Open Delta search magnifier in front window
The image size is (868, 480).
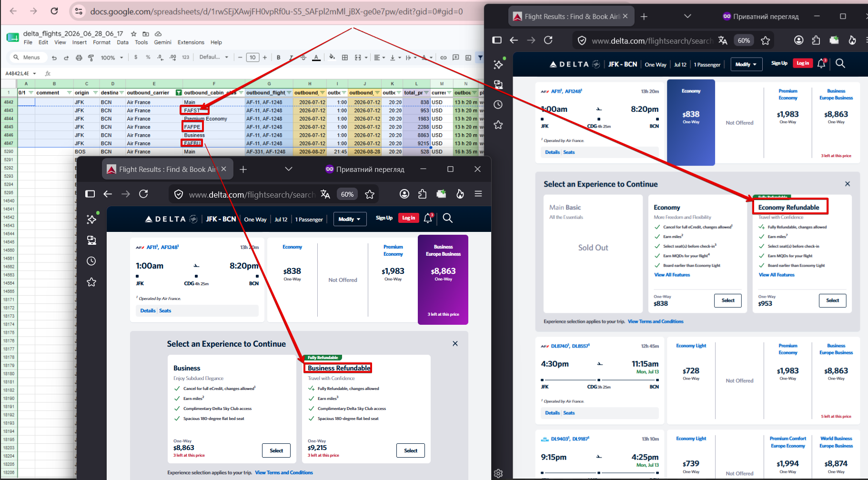(x=447, y=218)
